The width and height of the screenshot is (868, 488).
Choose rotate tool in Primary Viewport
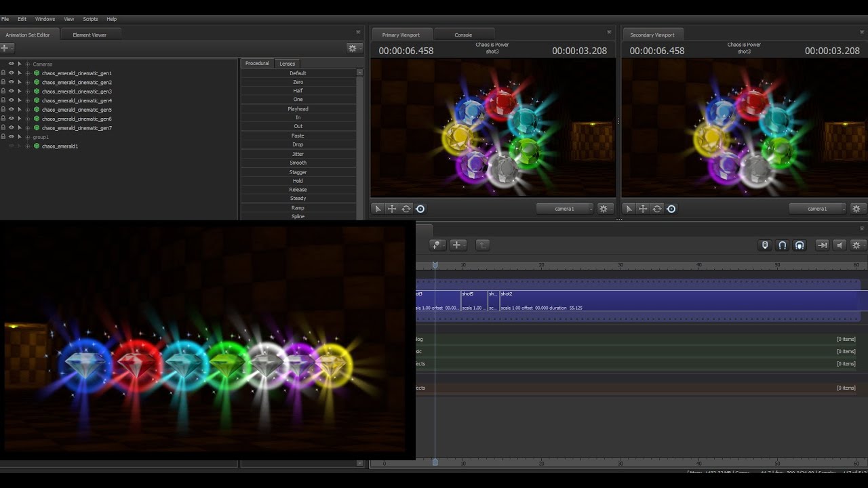click(406, 209)
